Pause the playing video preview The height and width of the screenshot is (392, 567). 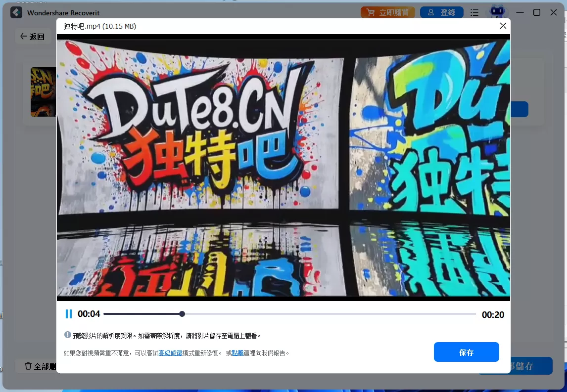tap(68, 313)
